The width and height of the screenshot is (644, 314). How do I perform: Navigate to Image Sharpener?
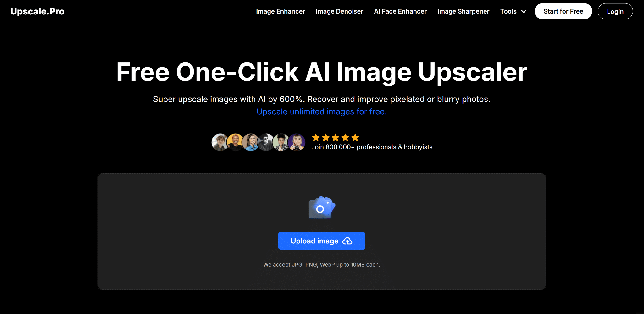[463, 11]
